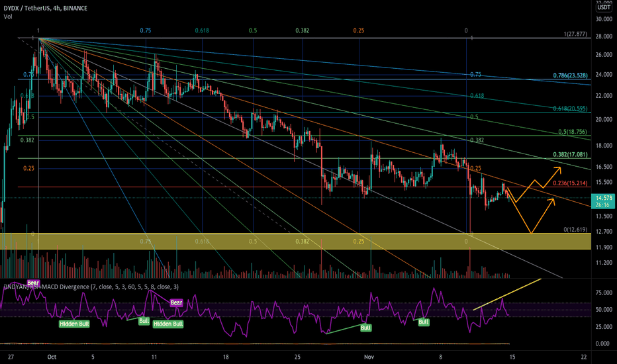Click the Nov date on time axis
Viewport: 617px width, 364px height.
[x=369, y=357]
